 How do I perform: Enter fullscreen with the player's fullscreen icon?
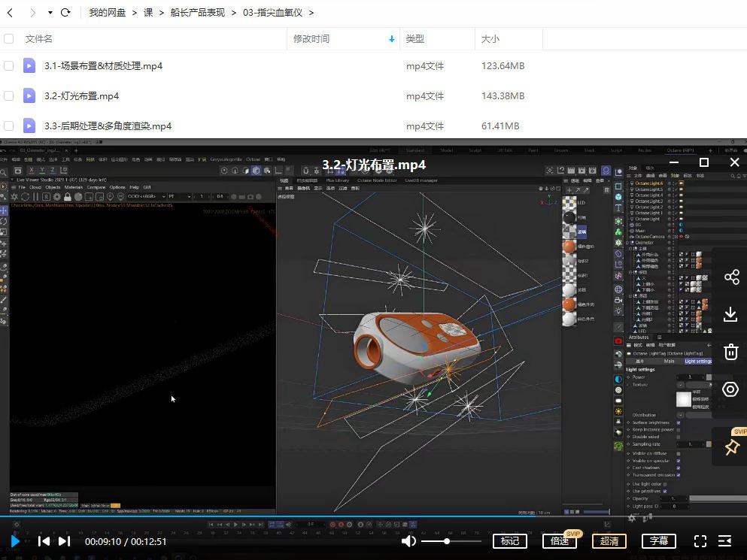point(700,540)
